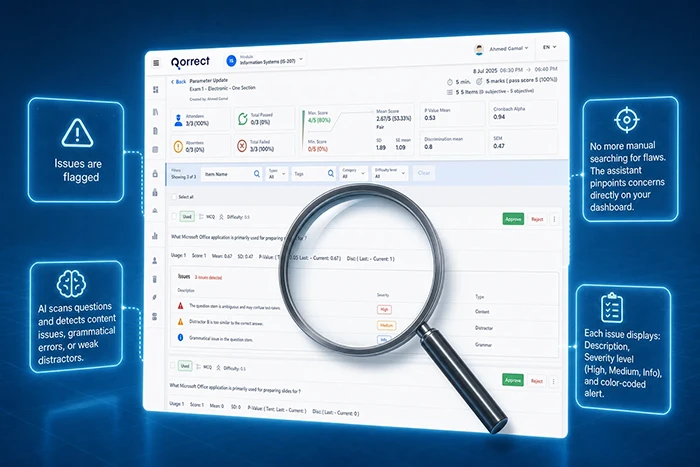Screen dimensions: 700x467
Task: Click the '3 issues detected' label
Action: (208, 278)
